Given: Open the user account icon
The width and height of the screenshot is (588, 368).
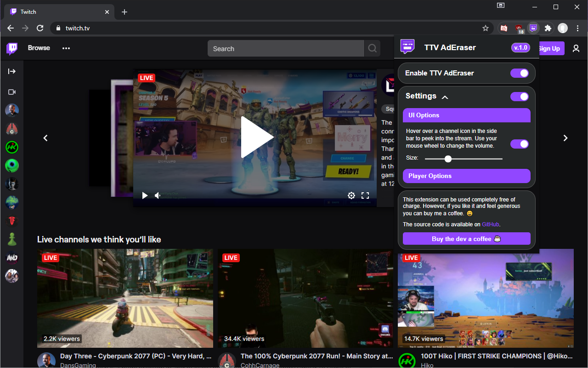Looking at the screenshot, I should click(x=576, y=48).
